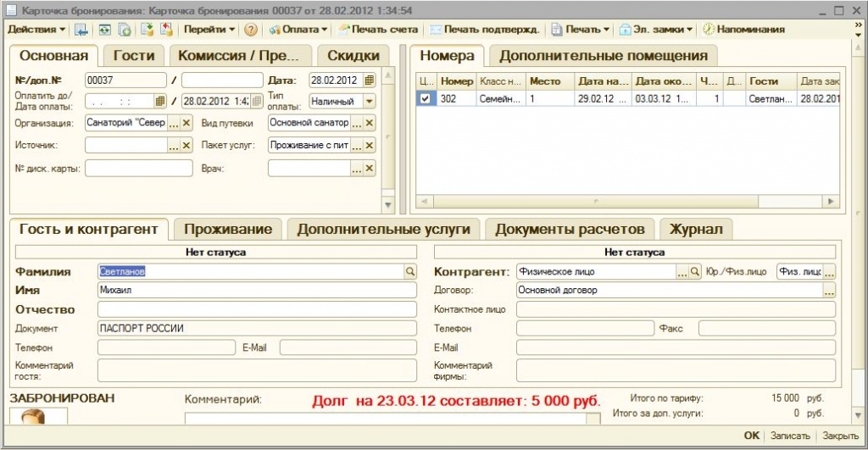The height and width of the screenshot is (450, 868).
Task: Click the find-in-list toolbar icon
Action: tap(81, 30)
